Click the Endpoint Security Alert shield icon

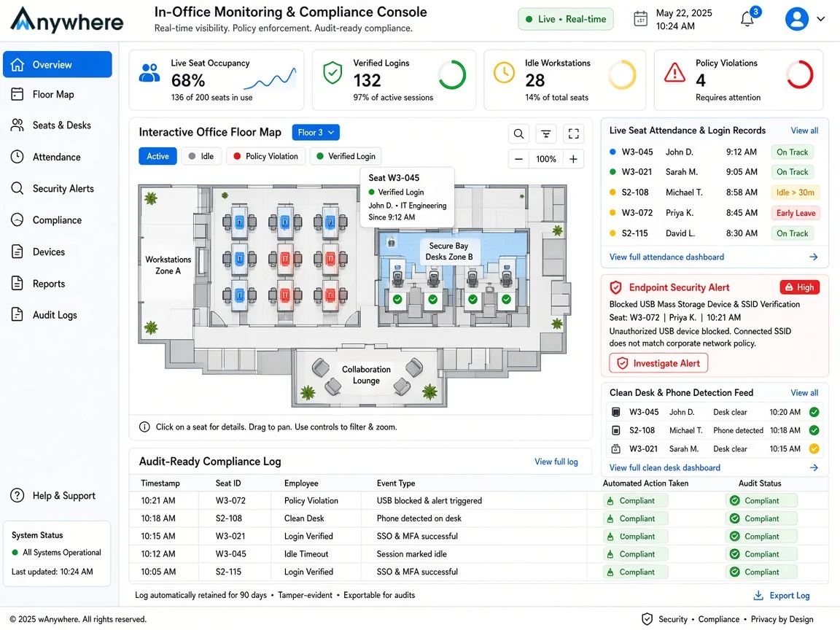coord(616,288)
